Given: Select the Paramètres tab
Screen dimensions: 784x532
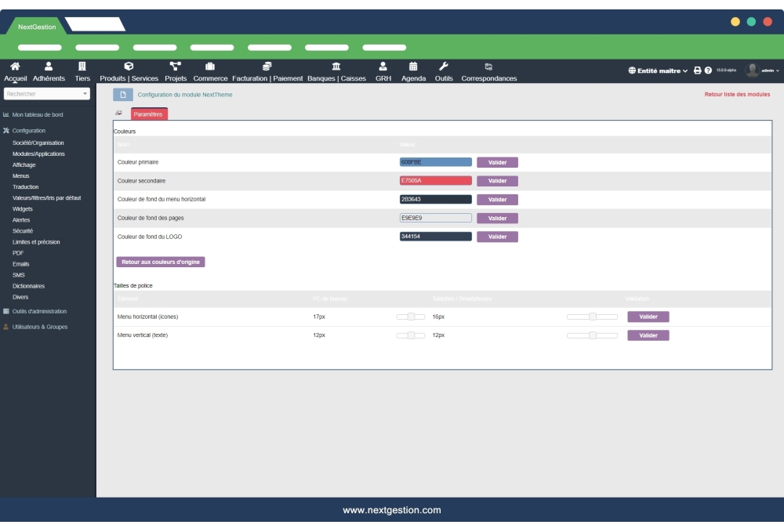Looking at the screenshot, I should [x=148, y=114].
